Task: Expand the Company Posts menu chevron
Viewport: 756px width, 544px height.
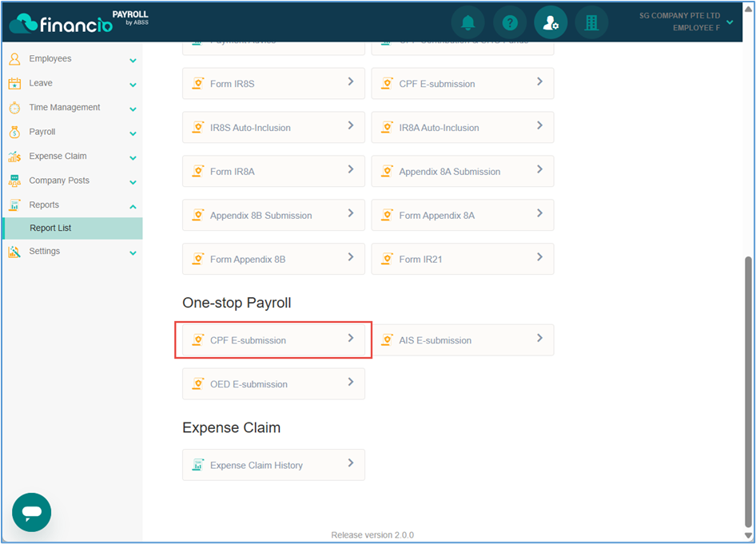Action: [133, 183]
